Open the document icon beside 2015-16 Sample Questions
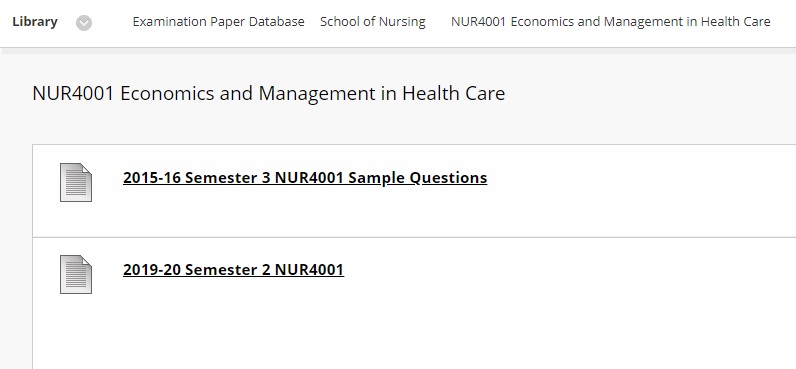Screen dimensions: 796x369 [76, 182]
